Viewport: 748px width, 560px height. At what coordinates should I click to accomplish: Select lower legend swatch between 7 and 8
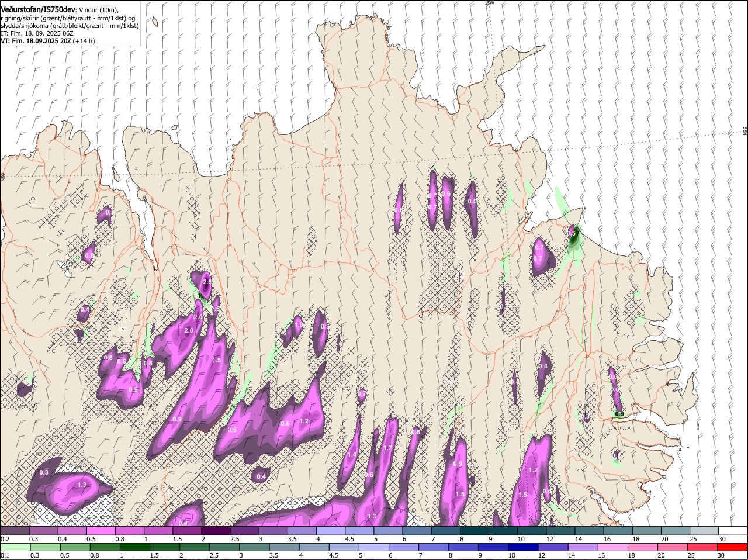coord(433,547)
